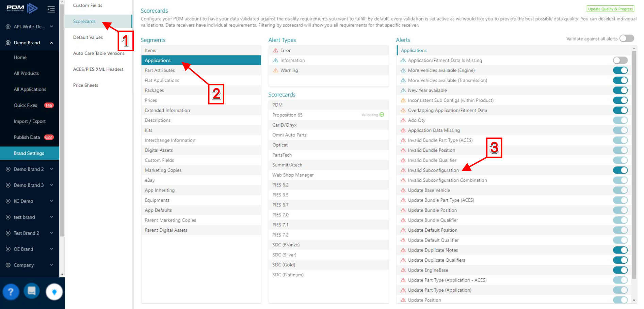The width and height of the screenshot is (644, 309).
Task: Click the Error alert type triangle icon
Action: 276,50
